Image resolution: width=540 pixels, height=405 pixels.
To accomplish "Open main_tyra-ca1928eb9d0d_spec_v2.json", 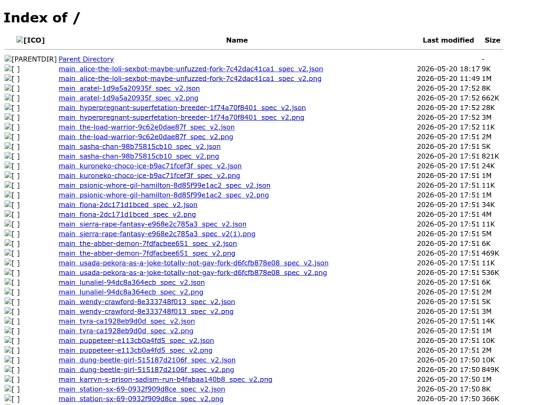I will (x=127, y=321).
